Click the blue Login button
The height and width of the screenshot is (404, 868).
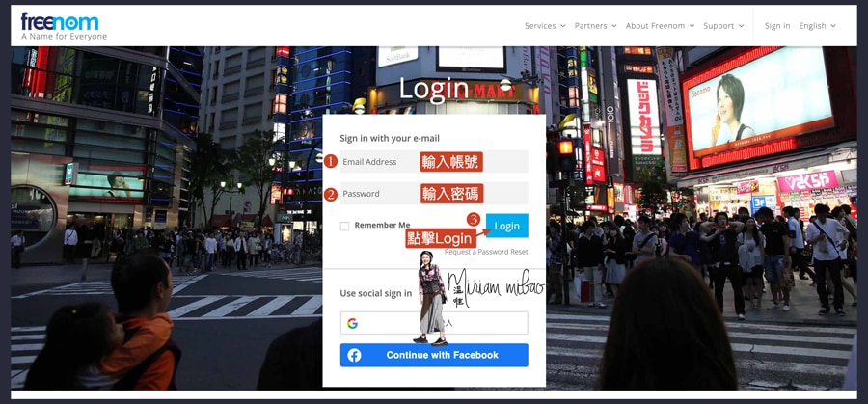coord(507,226)
